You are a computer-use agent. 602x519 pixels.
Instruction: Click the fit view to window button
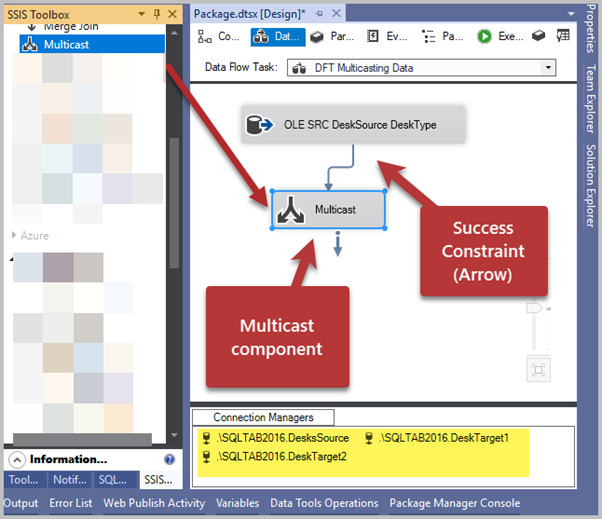(538, 370)
